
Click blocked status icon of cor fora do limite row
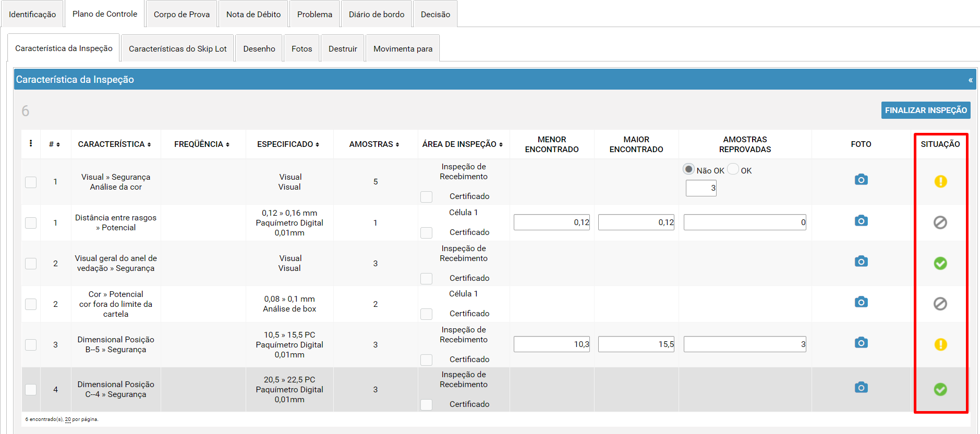tap(940, 304)
